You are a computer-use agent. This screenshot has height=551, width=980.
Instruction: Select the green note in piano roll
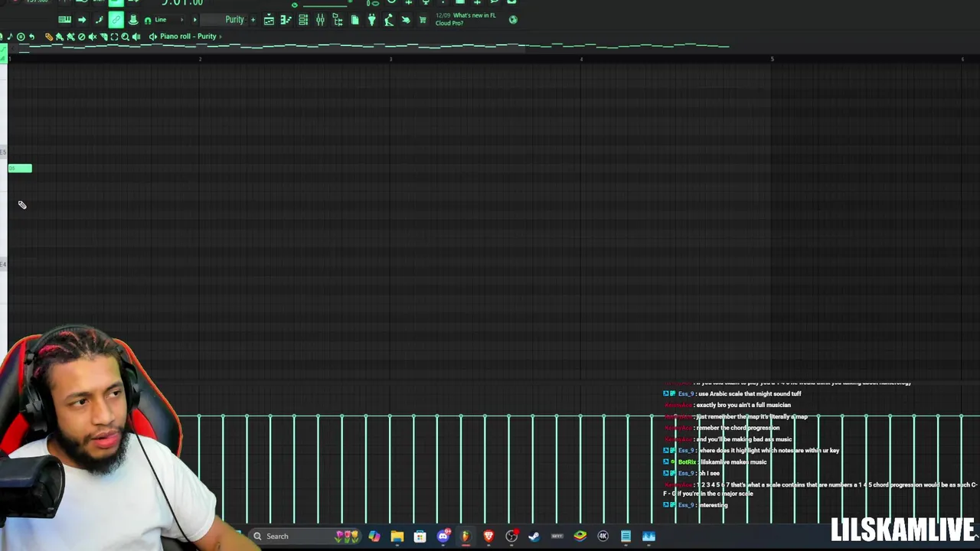(x=20, y=168)
